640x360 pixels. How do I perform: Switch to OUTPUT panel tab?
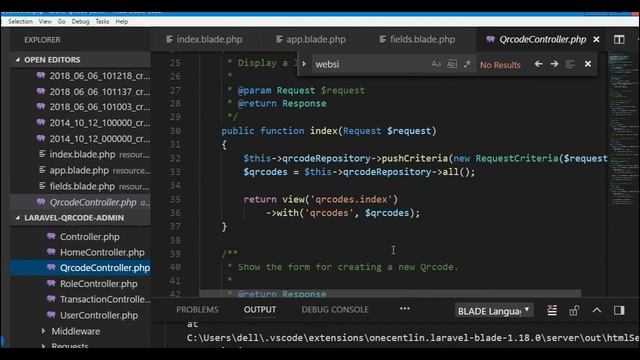[260, 310]
